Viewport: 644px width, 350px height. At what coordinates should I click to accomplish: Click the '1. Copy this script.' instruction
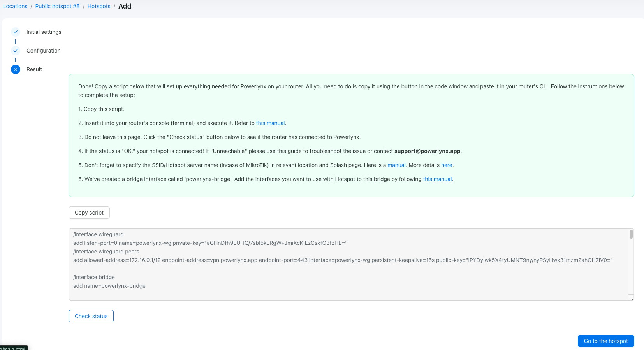[x=101, y=109]
